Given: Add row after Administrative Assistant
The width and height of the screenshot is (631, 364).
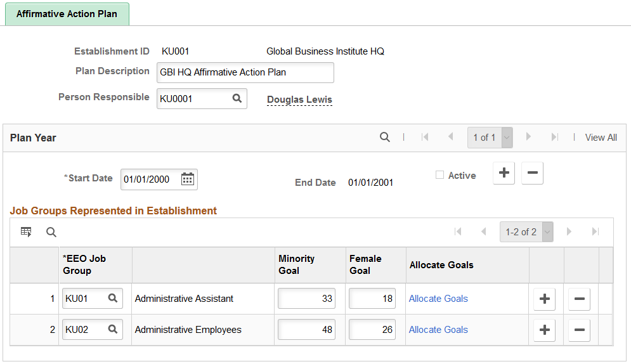Looking at the screenshot, I should click(x=544, y=299).
